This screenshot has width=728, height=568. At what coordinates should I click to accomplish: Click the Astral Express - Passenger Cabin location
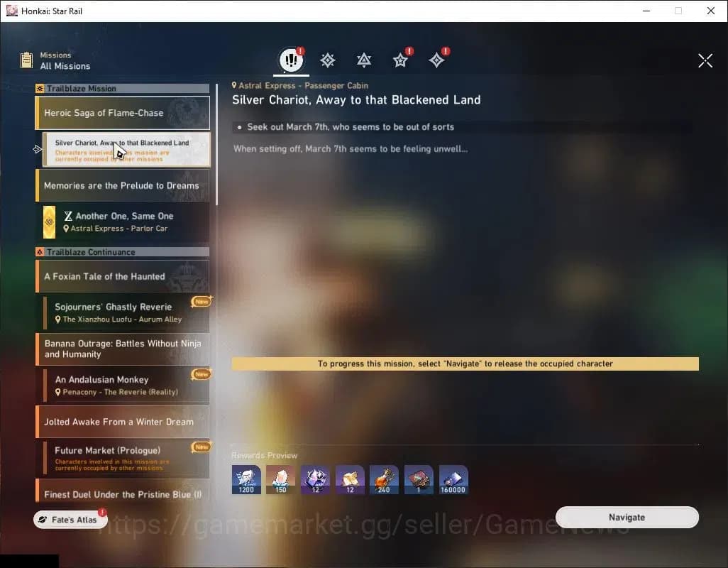pyautogui.click(x=304, y=85)
